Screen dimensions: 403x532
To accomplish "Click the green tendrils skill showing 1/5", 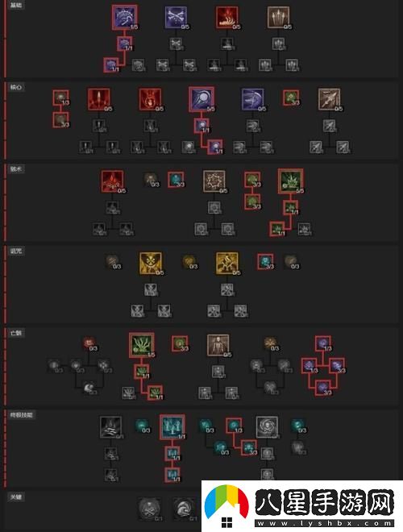I will pyautogui.click(x=142, y=345).
